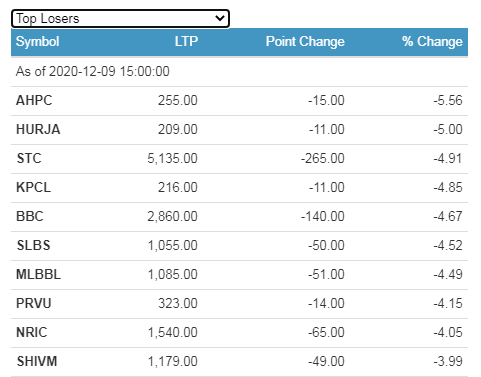
Task: Open the HURJA stock symbol
Action: pos(38,129)
